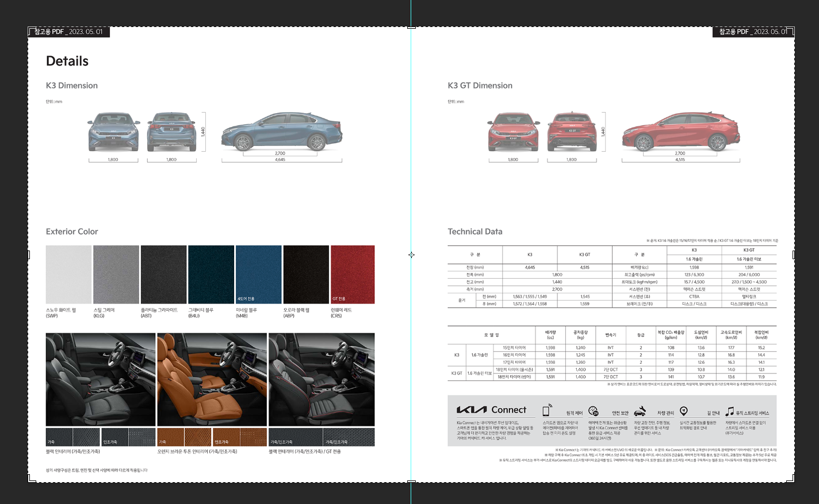This screenshot has width=819, height=504.
Task: Click the blue K3 rear view image
Action: coord(171,132)
